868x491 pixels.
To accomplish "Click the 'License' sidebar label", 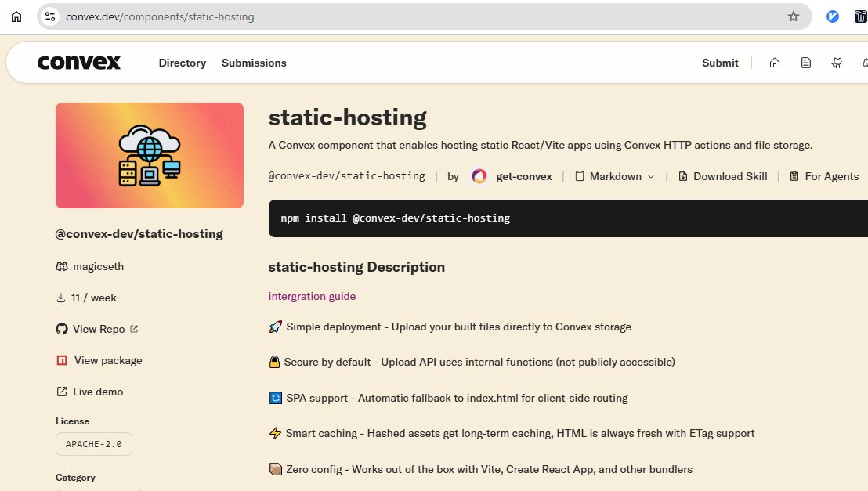I will tap(72, 421).
